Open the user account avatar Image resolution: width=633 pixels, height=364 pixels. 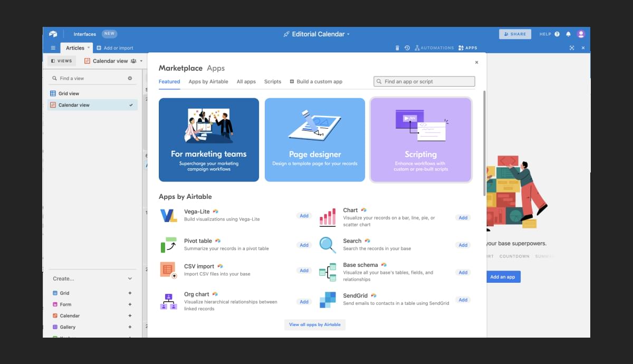pyautogui.click(x=581, y=34)
